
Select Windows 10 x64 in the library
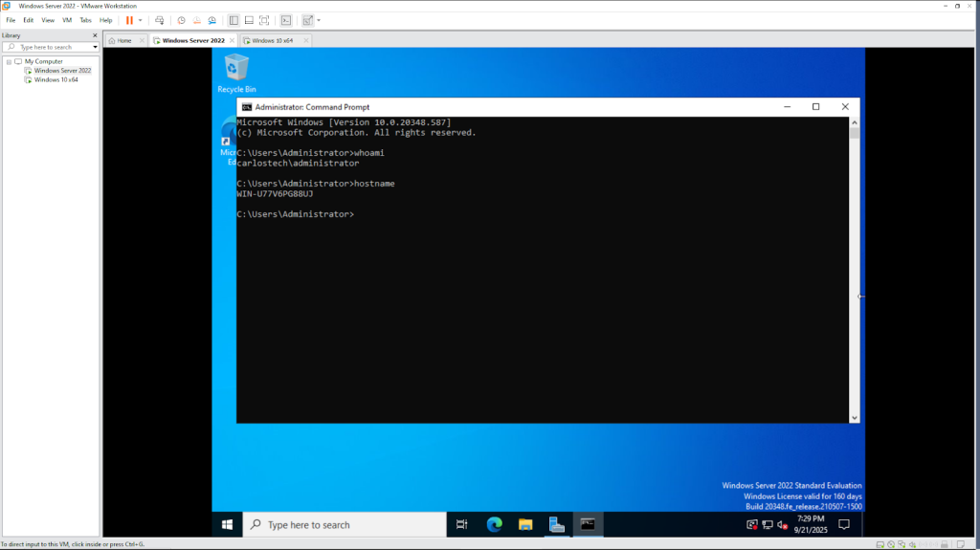[56, 79]
